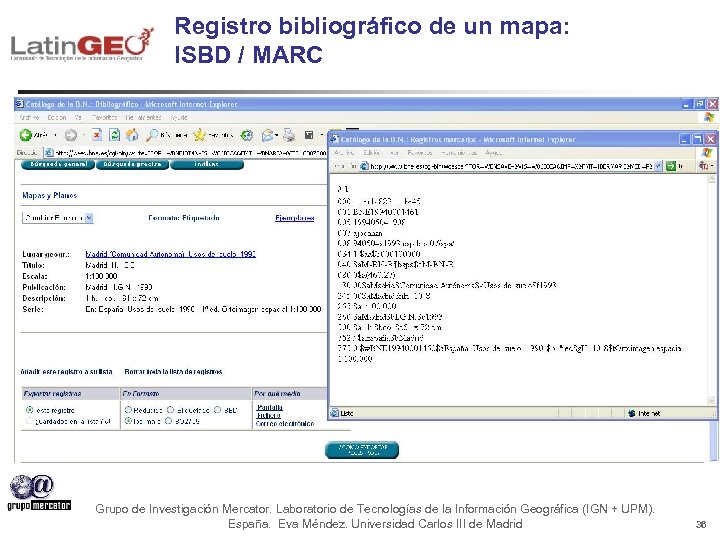The height and width of the screenshot is (540, 720).
Task: Click the links toolbar icon right of Go button
Action: pyautogui.click(x=703, y=166)
